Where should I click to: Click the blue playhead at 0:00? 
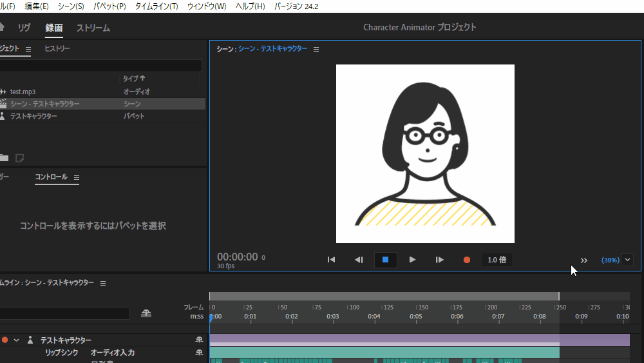click(211, 318)
